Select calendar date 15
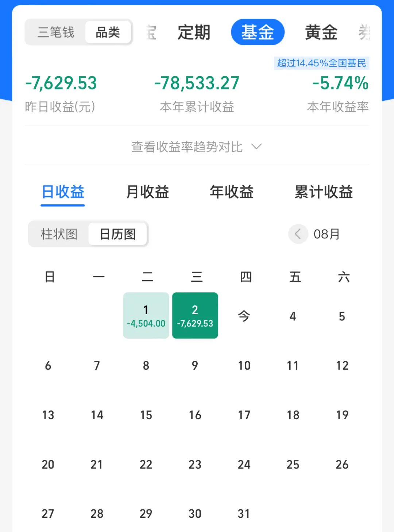394x532 pixels. tap(146, 415)
